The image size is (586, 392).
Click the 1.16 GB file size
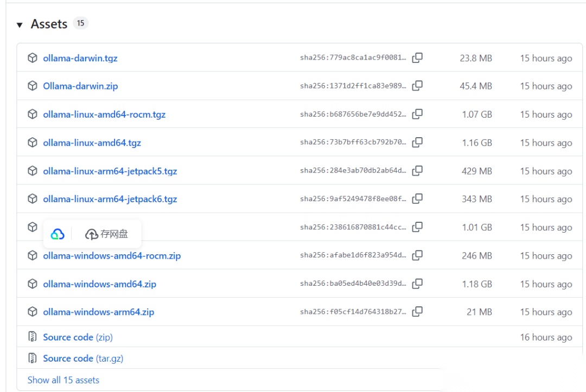coord(477,143)
